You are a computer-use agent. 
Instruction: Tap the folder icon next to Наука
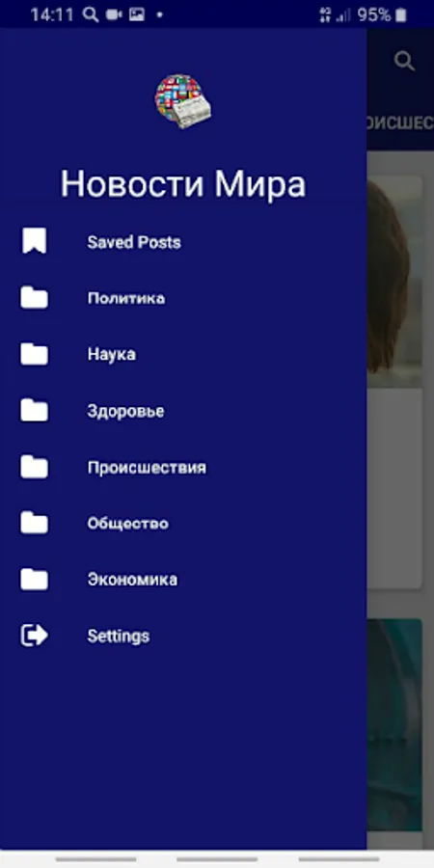[35, 354]
